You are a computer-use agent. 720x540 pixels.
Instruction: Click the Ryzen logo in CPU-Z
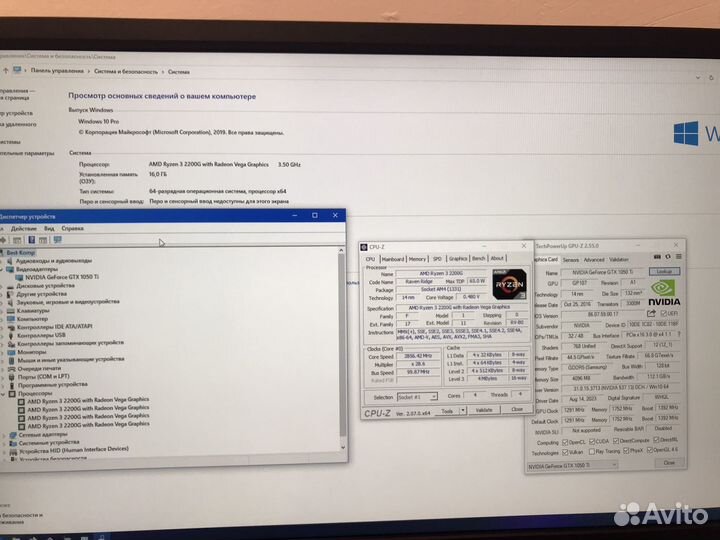pos(509,284)
